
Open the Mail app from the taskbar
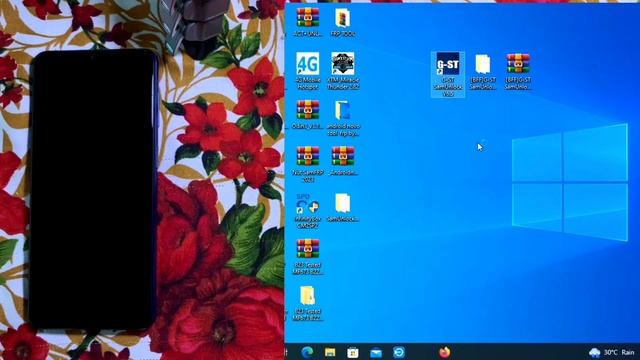[x=376, y=352]
